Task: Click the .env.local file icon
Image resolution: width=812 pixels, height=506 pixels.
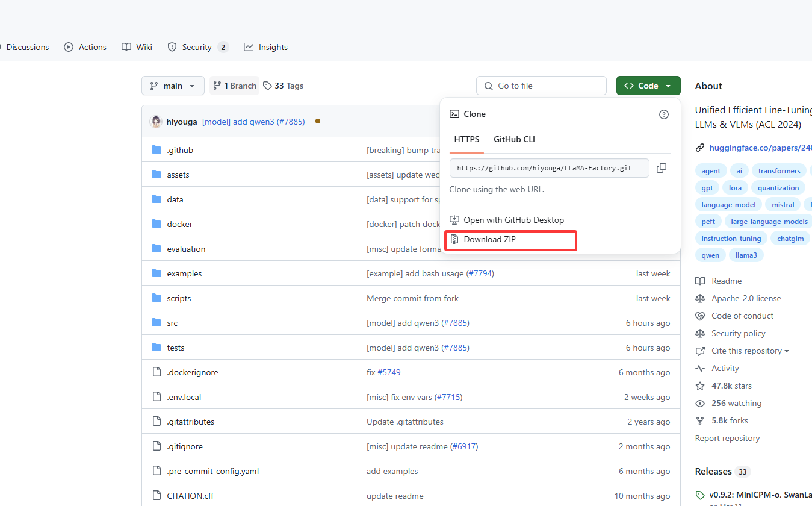Action: (157, 397)
